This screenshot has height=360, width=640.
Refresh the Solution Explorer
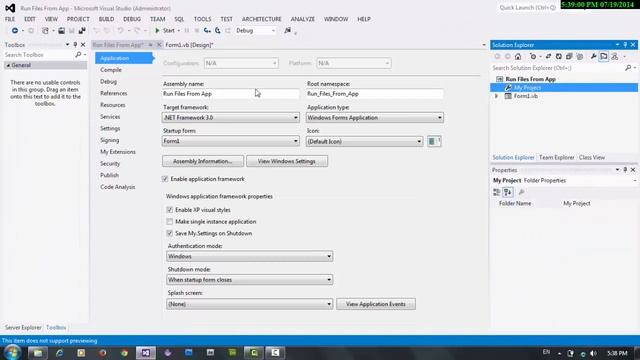click(558, 56)
